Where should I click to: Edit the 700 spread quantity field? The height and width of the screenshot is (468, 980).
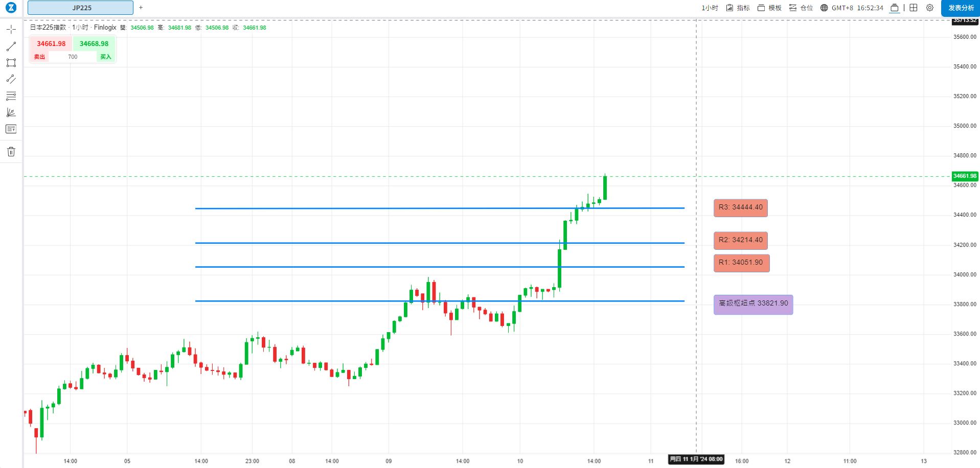click(73, 57)
